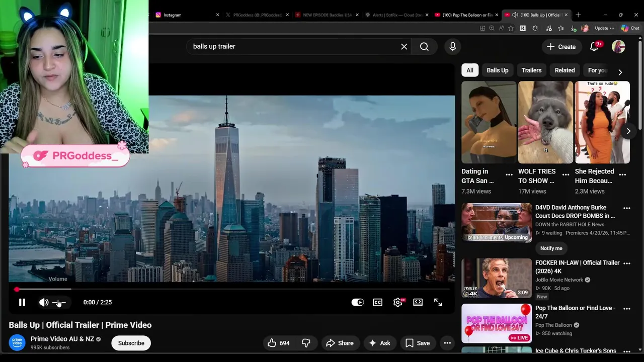This screenshot has height=362, width=644.
Task: Turn on closed captions (CC)
Action: pos(377,302)
